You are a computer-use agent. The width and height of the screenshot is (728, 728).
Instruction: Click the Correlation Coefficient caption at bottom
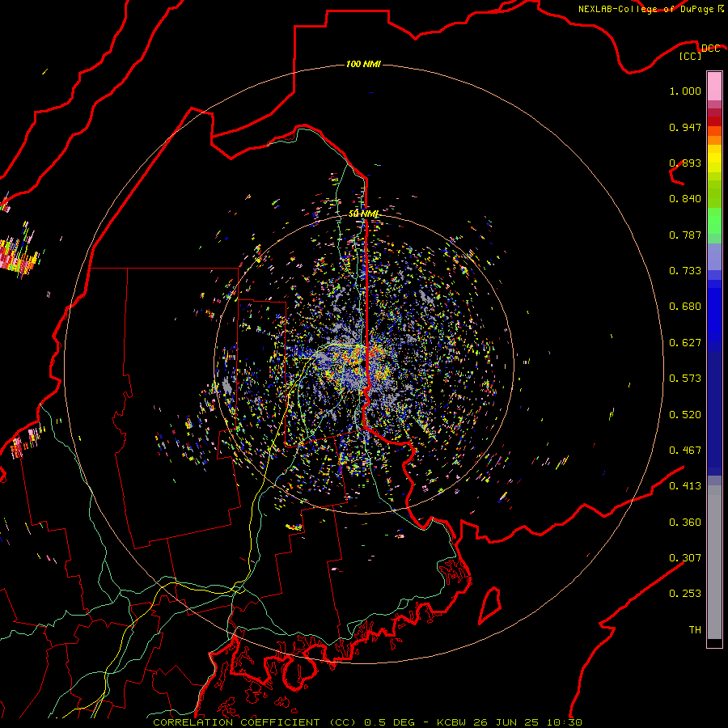367,722
